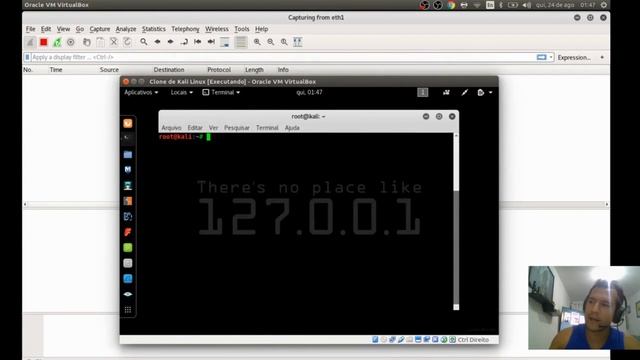
Task: Sort packets by Length column
Action: (x=254, y=70)
